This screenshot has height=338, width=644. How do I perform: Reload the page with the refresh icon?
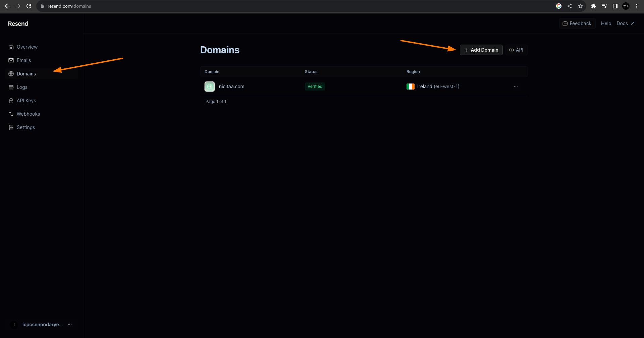[x=29, y=6]
